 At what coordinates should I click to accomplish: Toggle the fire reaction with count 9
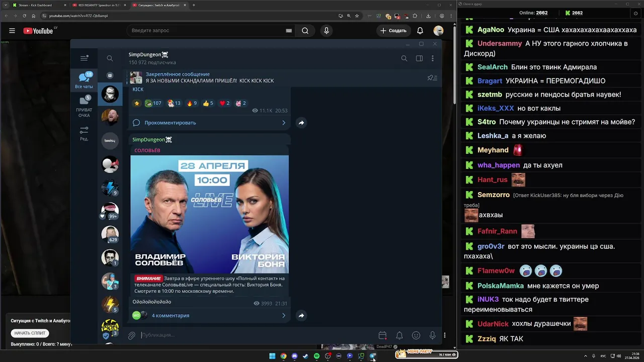[192, 103]
